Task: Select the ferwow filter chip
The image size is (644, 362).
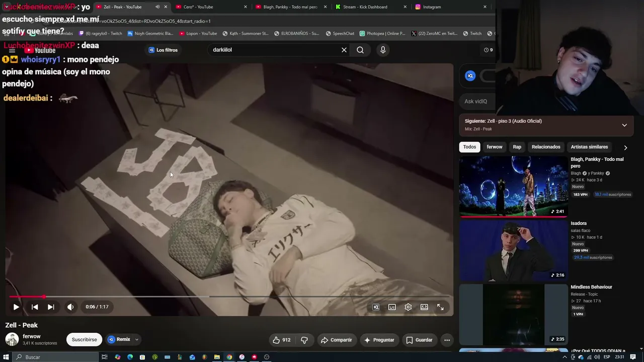Action: 495,147
